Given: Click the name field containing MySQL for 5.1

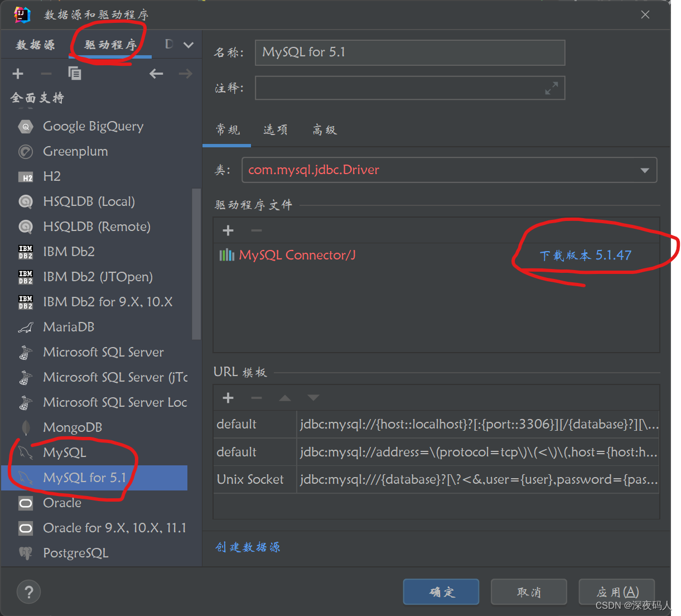Looking at the screenshot, I should pyautogui.click(x=410, y=52).
